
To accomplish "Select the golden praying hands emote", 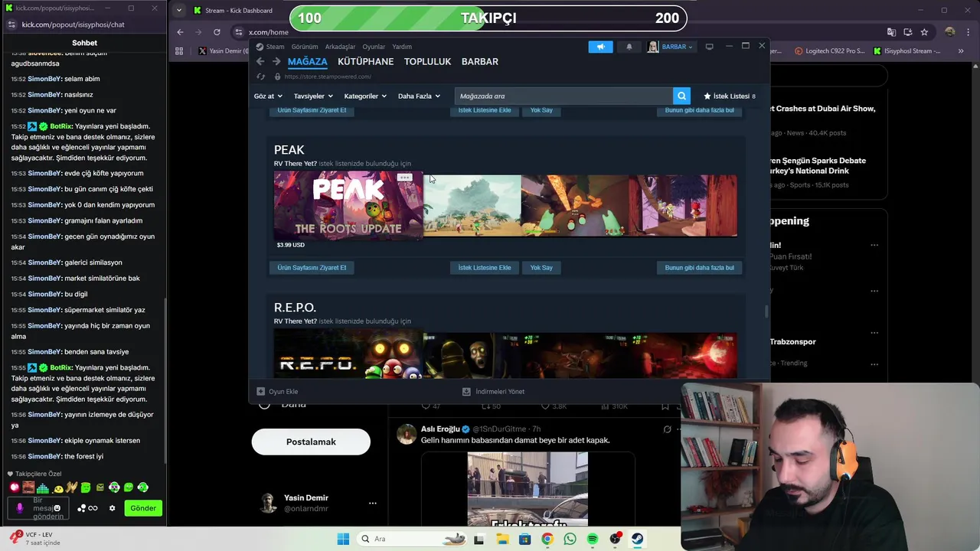I will tap(72, 487).
